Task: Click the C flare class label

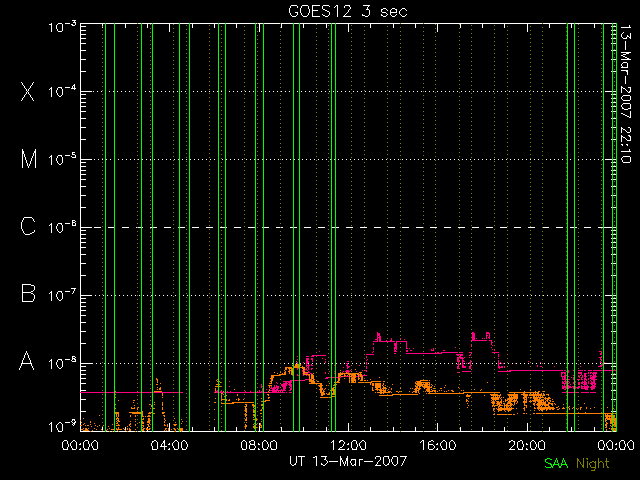Action: (x=28, y=226)
